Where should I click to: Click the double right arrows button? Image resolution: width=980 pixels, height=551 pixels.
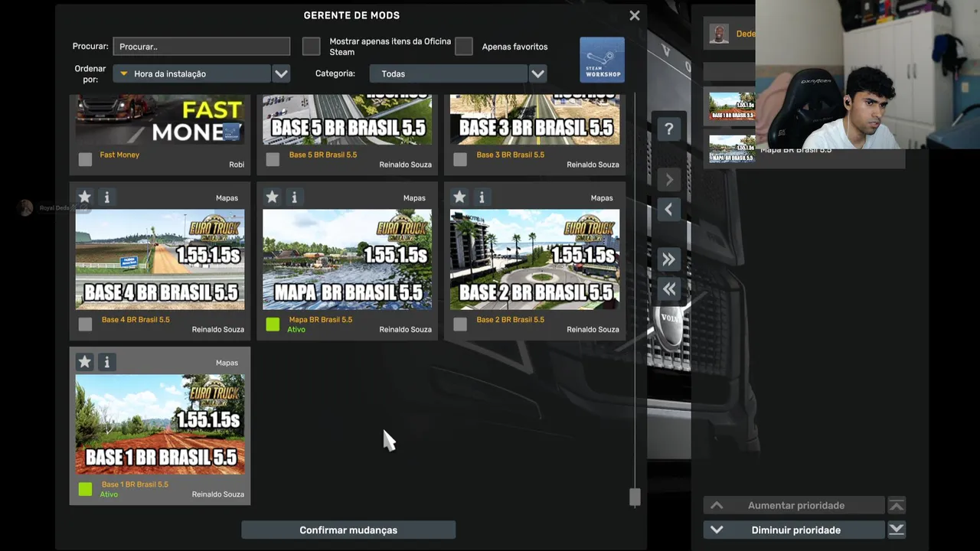668,260
